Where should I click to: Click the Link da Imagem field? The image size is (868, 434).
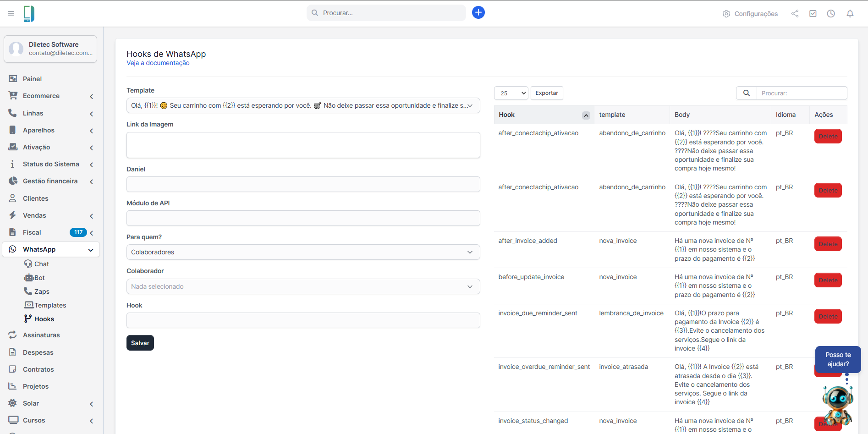[303, 145]
